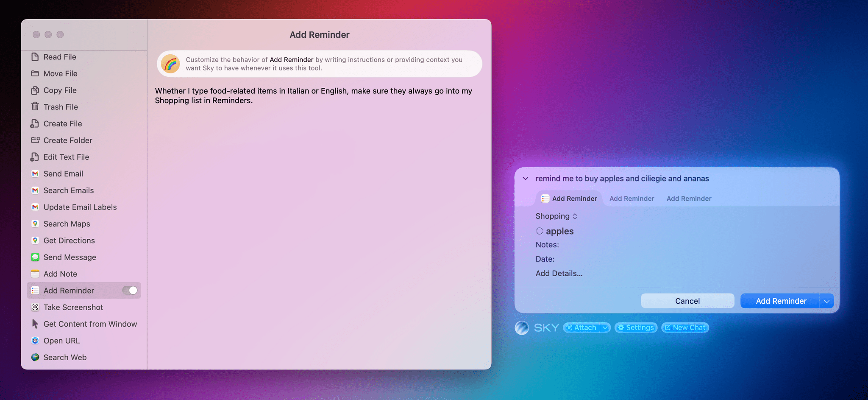Click Add Details... in reminder form
The image size is (868, 400).
559,274
